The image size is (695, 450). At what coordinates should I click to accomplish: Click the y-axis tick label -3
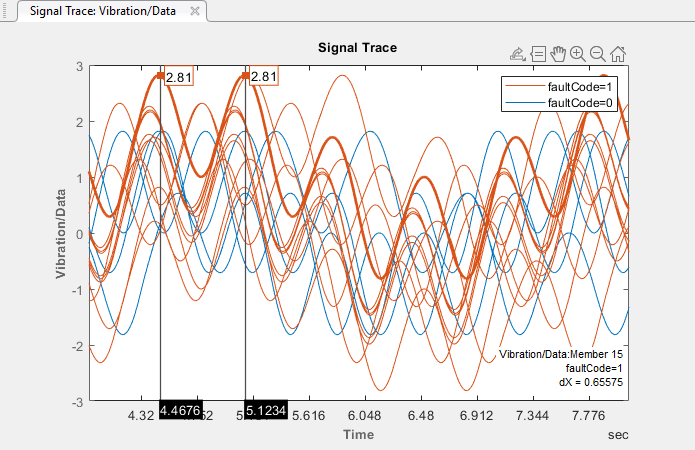tap(78, 402)
